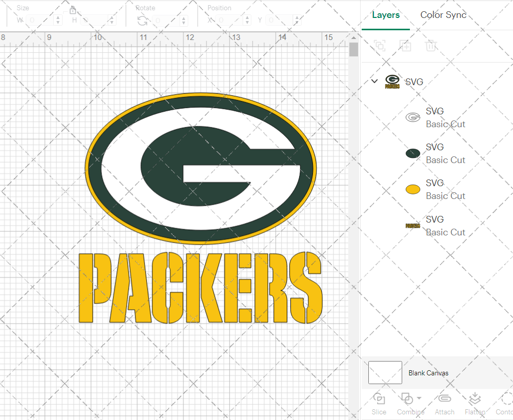Open the Combine dropdown arrow
The image size is (513, 420).
pyautogui.click(x=419, y=398)
